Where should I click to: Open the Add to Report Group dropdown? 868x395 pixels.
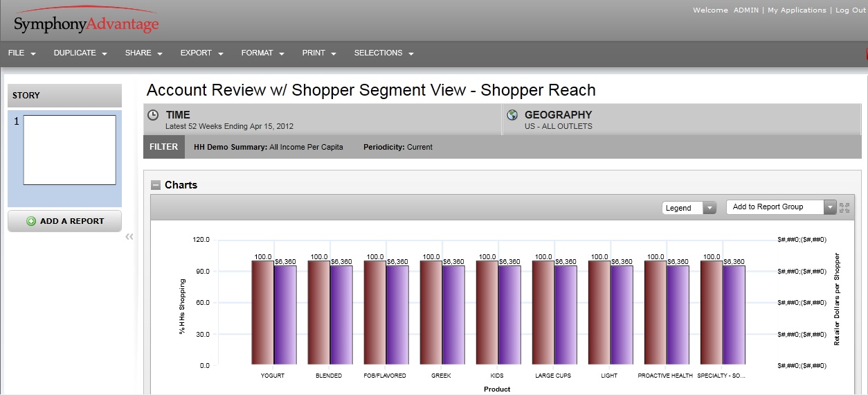(781, 207)
